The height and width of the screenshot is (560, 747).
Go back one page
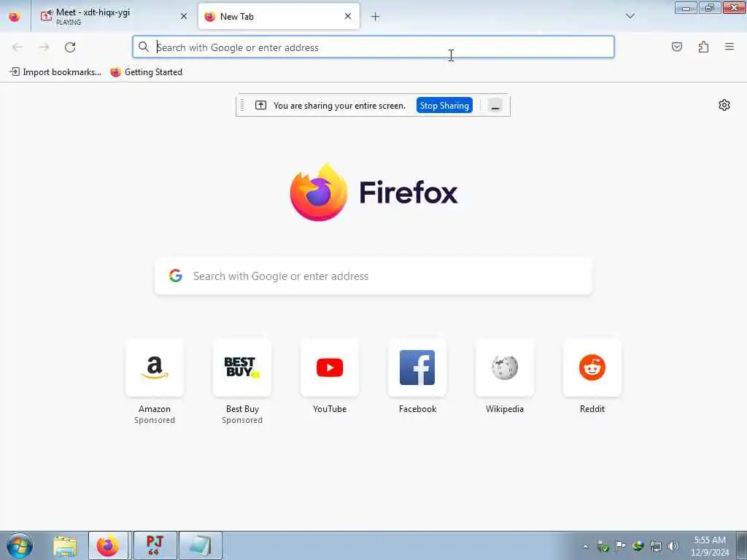[18, 47]
